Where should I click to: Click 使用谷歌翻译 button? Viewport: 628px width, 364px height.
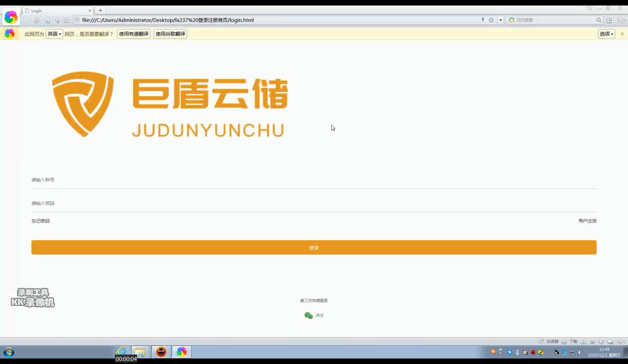(170, 34)
